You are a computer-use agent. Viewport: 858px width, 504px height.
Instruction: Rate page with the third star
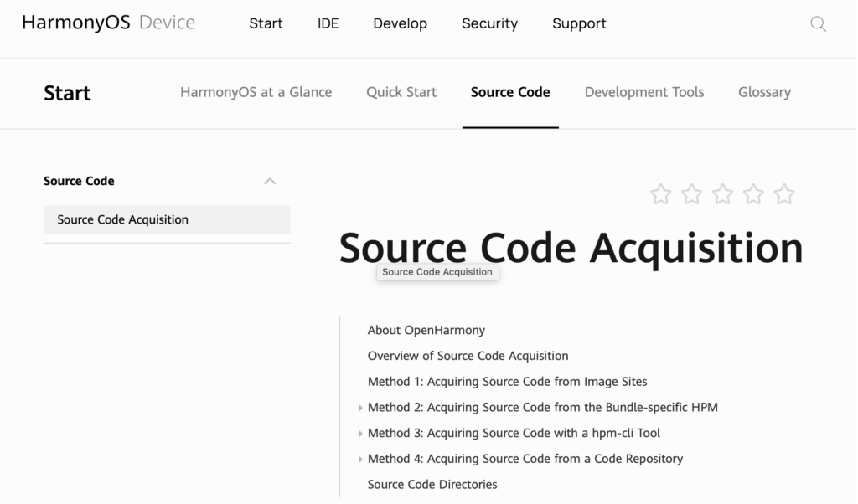point(722,194)
